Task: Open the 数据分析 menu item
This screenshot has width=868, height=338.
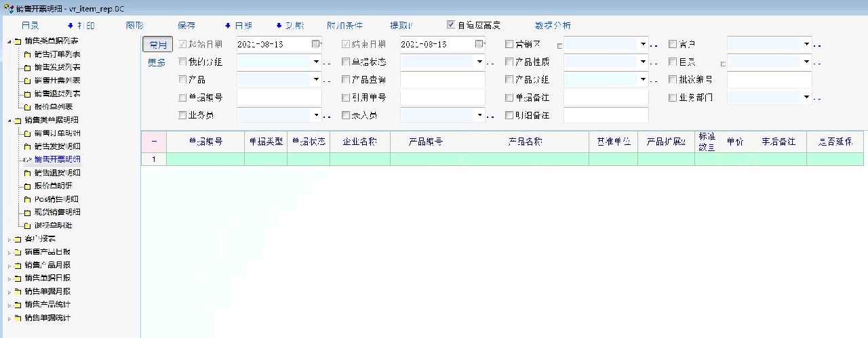Action: click(x=553, y=26)
